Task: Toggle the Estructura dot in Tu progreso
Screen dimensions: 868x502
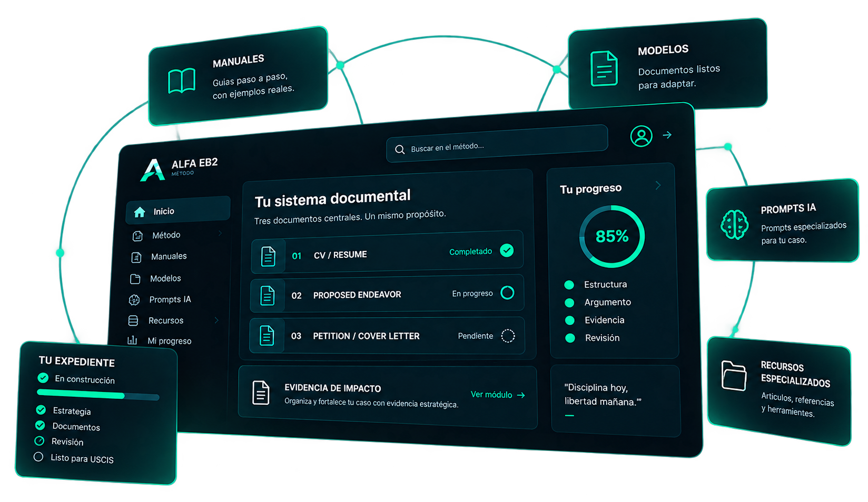Action: 569,285
